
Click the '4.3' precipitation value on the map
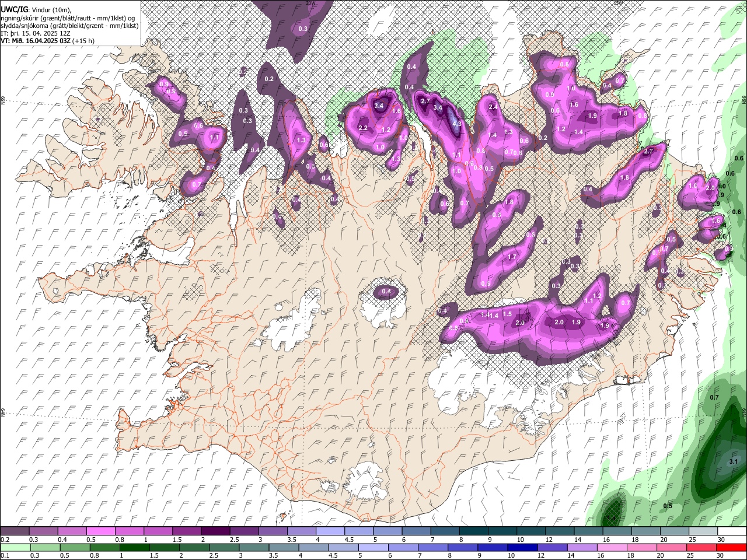point(457,124)
